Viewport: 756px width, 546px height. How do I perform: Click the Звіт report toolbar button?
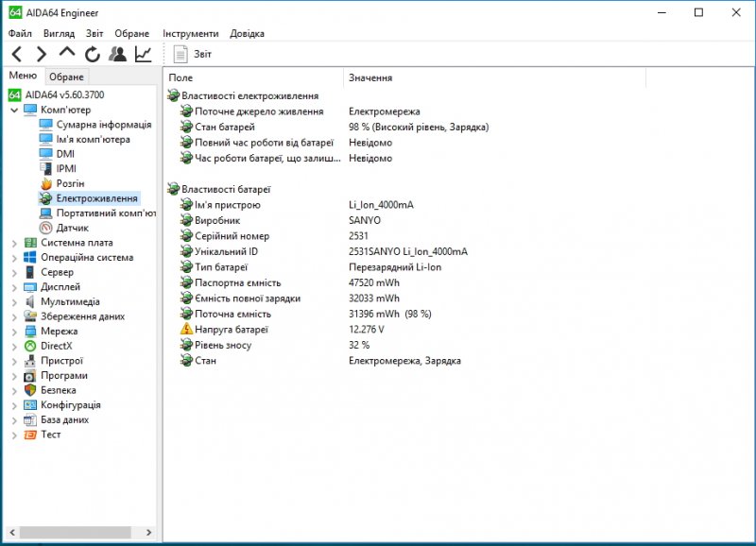click(x=193, y=54)
